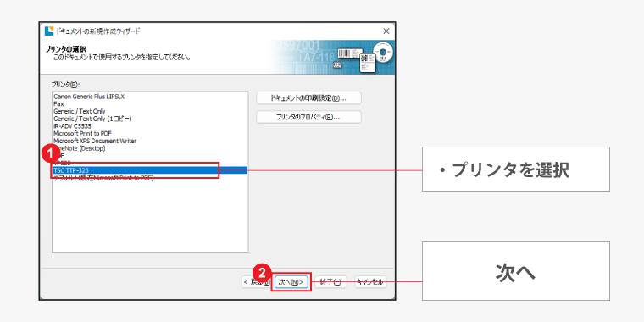Viewport: 644px width, 322px height.
Task: Click 次へ(N)> to continue
Action: tap(291, 282)
